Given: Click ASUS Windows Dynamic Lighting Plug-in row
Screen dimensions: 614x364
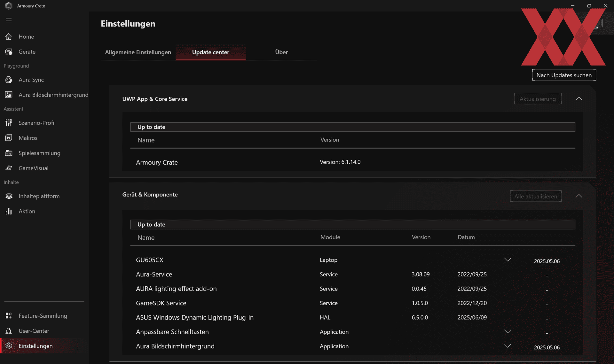Looking at the screenshot, I should (x=194, y=317).
